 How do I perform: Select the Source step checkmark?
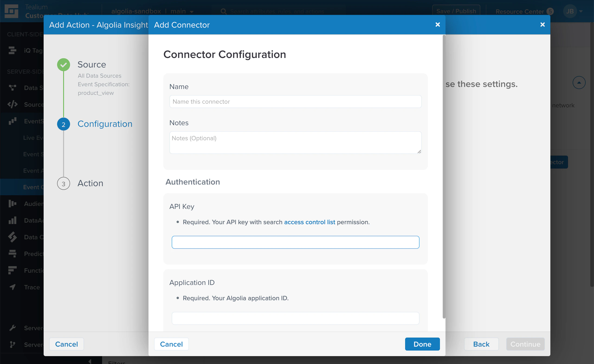point(63,64)
